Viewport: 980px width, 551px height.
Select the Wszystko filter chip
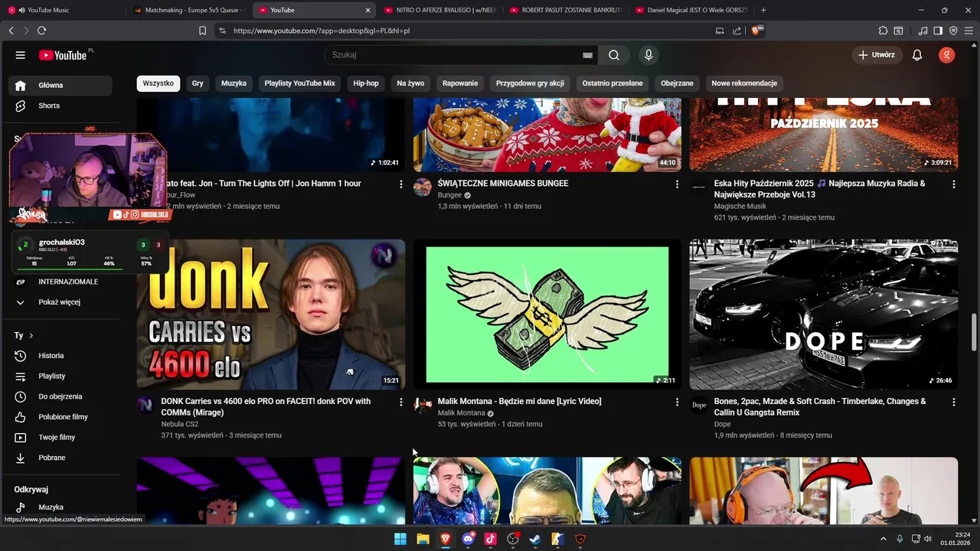pyautogui.click(x=158, y=83)
